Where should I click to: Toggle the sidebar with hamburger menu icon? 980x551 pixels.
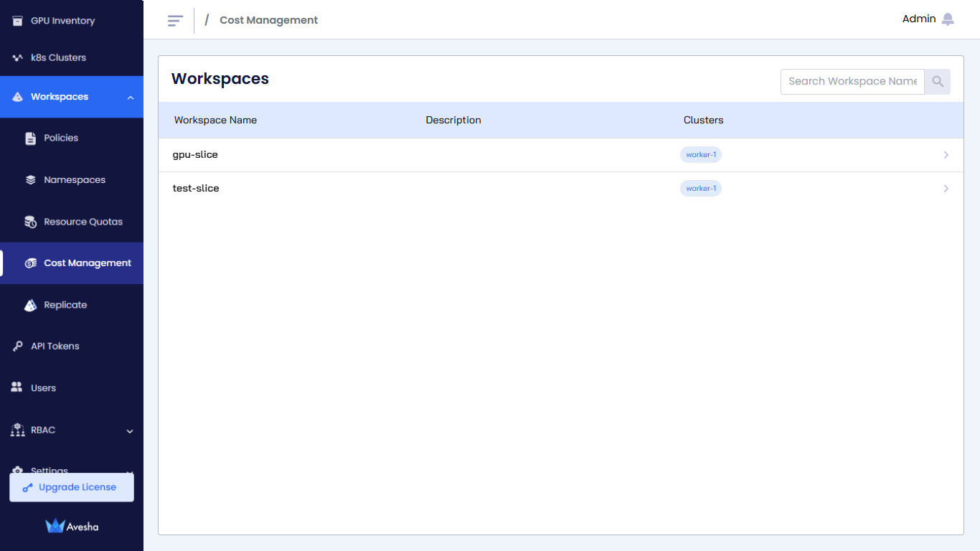pyautogui.click(x=175, y=21)
